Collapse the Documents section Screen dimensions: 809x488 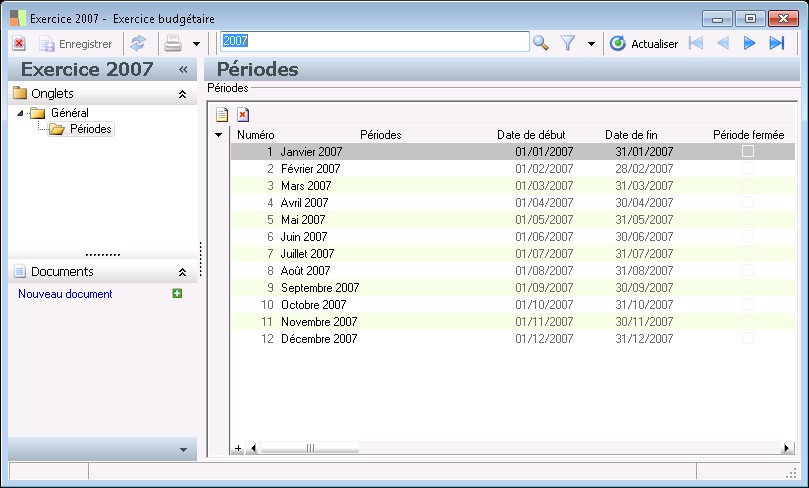(182, 272)
